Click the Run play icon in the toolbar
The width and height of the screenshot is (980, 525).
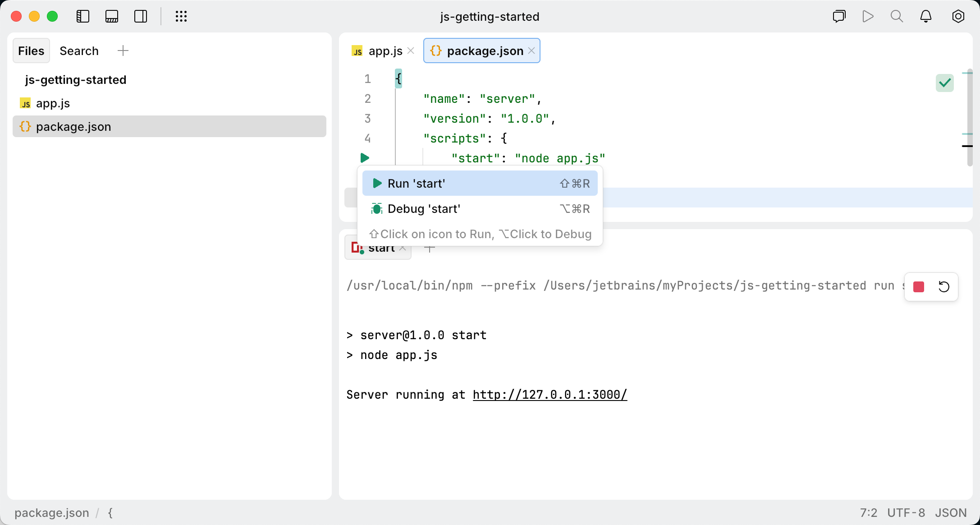[868, 16]
